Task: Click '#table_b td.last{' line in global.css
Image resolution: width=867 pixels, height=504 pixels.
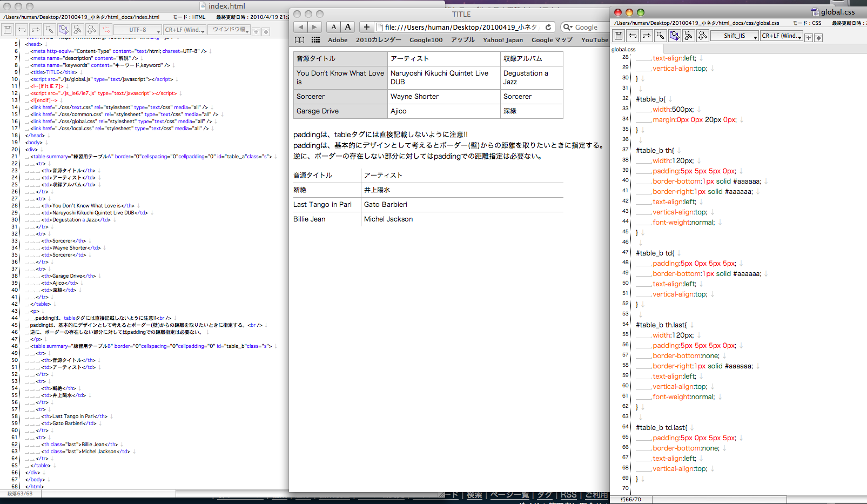Action: pyautogui.click(x=662, y=428)
